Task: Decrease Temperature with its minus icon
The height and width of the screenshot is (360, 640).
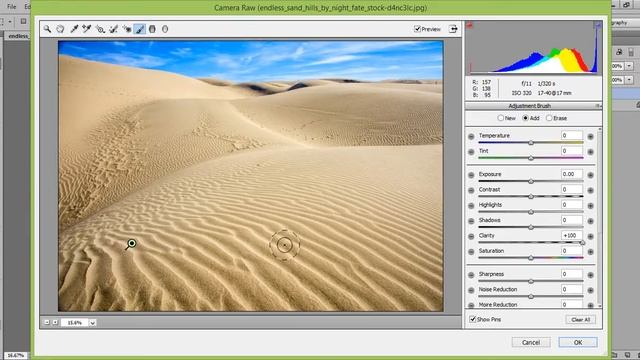Action: [471, 136]
